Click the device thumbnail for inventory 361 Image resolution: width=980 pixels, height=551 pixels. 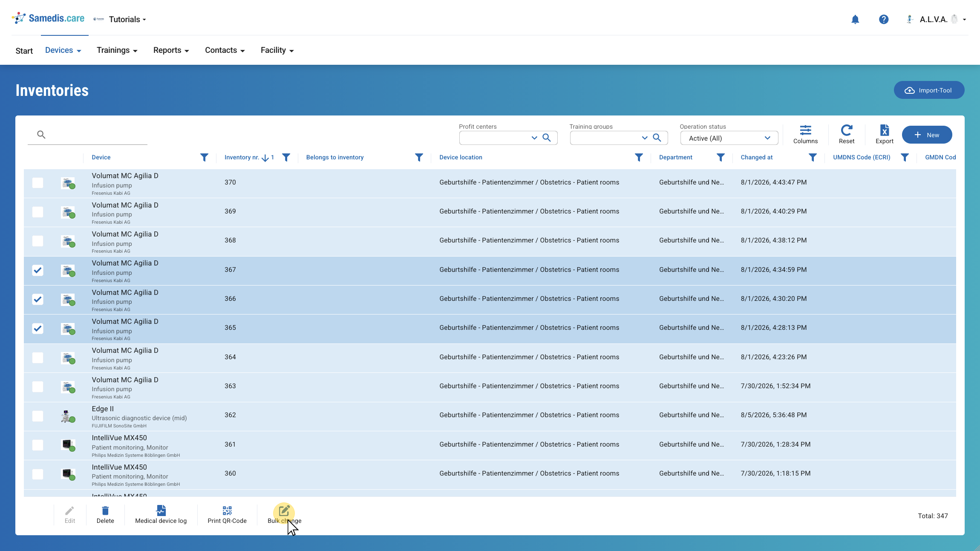tap(68, 445)
